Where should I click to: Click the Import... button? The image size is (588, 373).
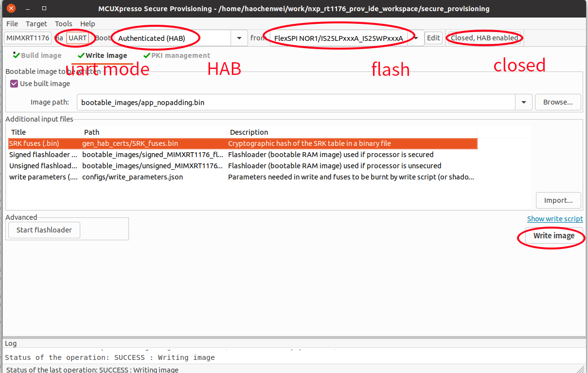pos(558,200)
